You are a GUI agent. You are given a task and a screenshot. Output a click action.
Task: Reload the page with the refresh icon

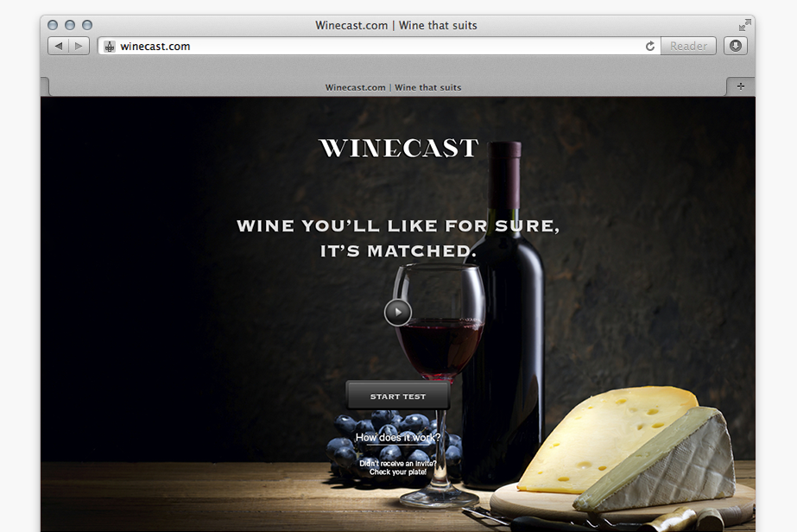pos(649,47)
